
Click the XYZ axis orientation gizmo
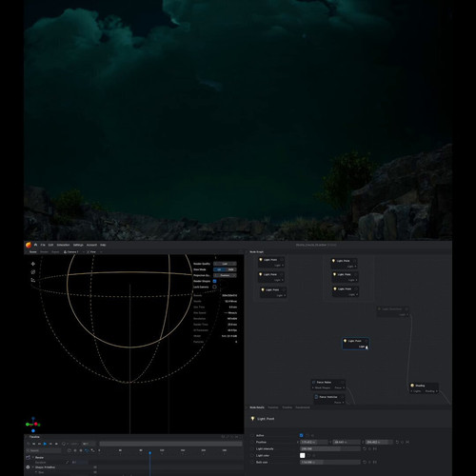coord(33,425)
